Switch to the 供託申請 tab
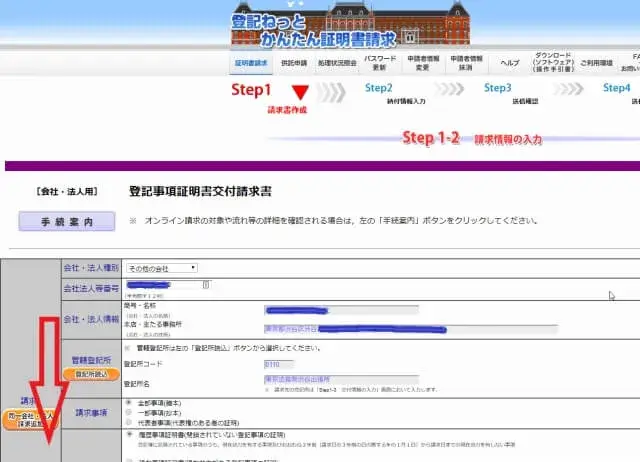Screen dimensions: 640x462 tap(294, 63)
